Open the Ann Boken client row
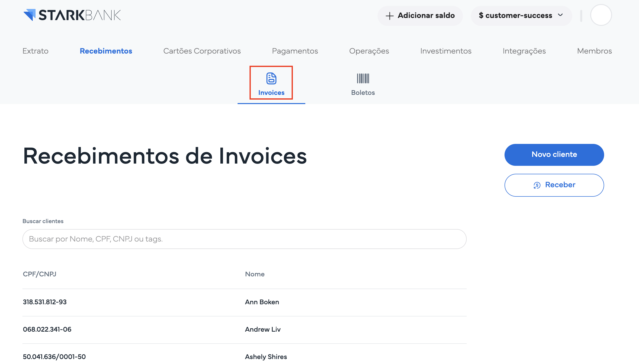Screen dimensions: 639x364 [x=244, y=302]
